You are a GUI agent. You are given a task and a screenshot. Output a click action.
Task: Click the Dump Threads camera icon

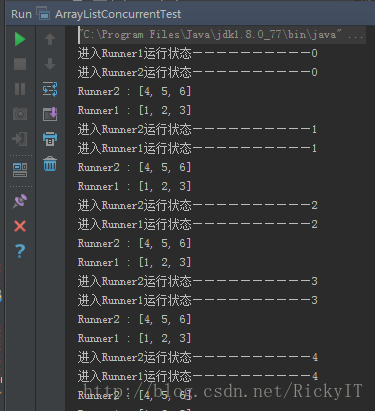pyautogui.click(x=20, y=114)
